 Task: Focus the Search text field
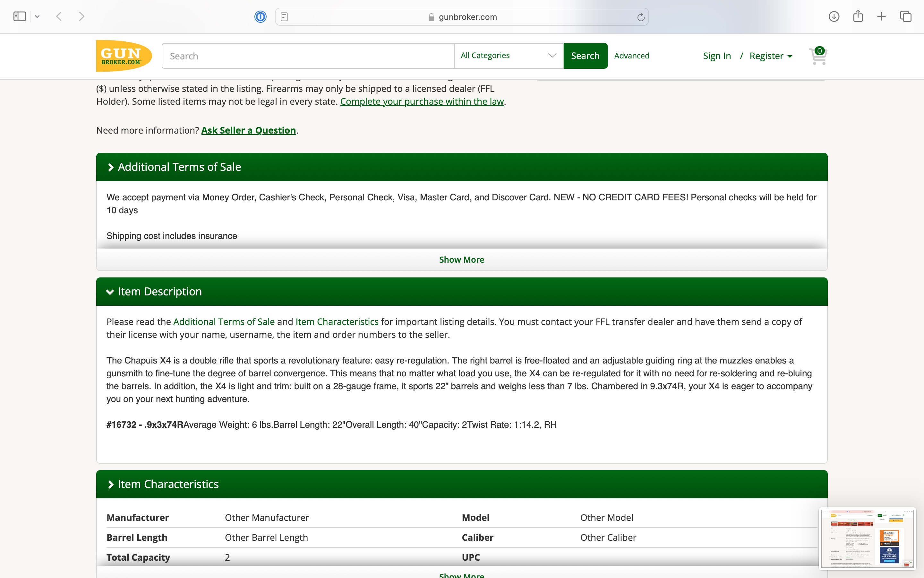point(308,56)
